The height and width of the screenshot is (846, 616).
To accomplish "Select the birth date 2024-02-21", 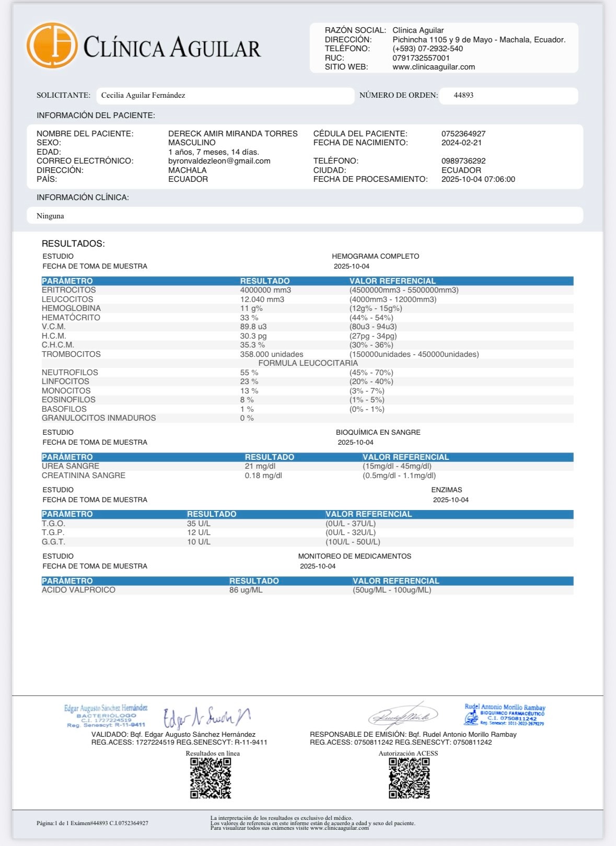I will (x=461, y=143).
